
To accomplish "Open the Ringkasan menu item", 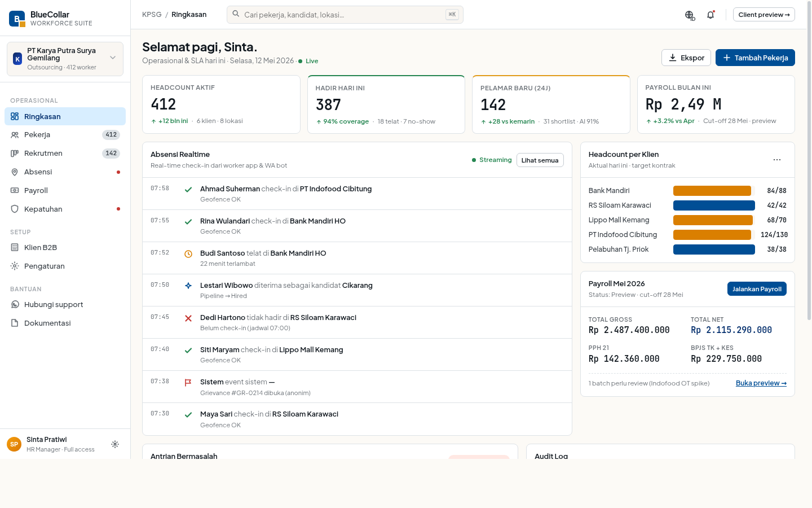I will (x=65, y=116).
